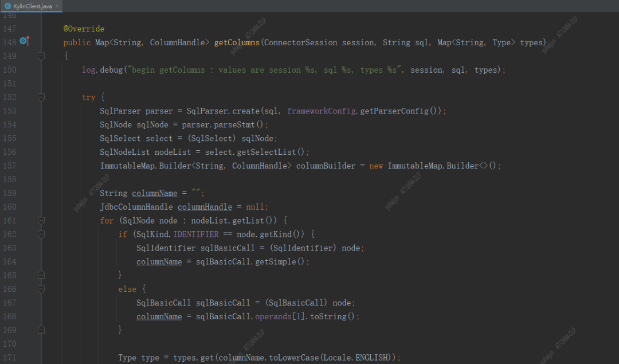Switch to the KylinClient.java tab

(32, 6)
